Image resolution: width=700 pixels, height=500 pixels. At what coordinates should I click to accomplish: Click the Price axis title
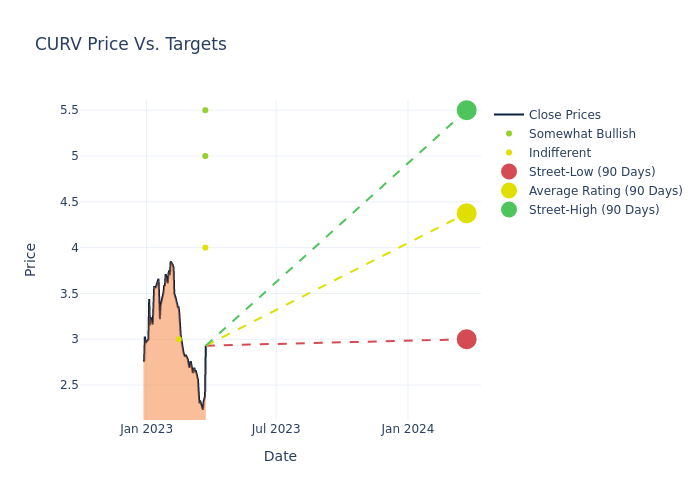(x=31, y=259)
